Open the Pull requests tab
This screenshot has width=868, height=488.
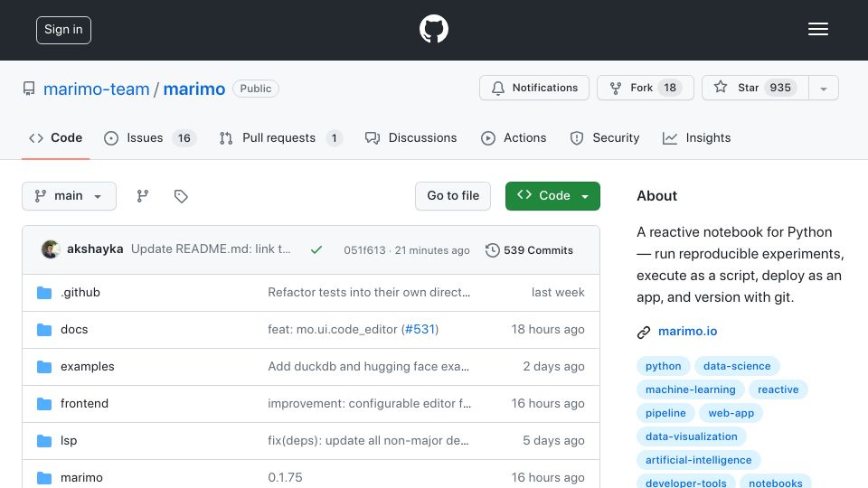(x=280, y=137)
